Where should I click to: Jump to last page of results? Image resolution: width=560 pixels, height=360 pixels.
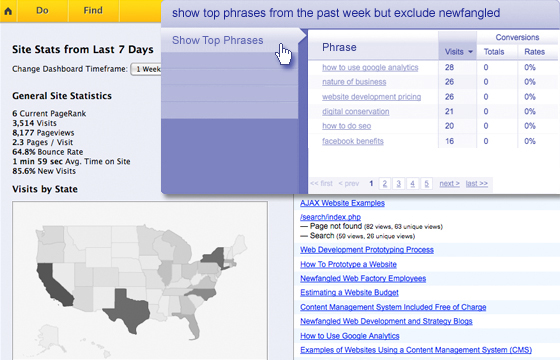476,184
